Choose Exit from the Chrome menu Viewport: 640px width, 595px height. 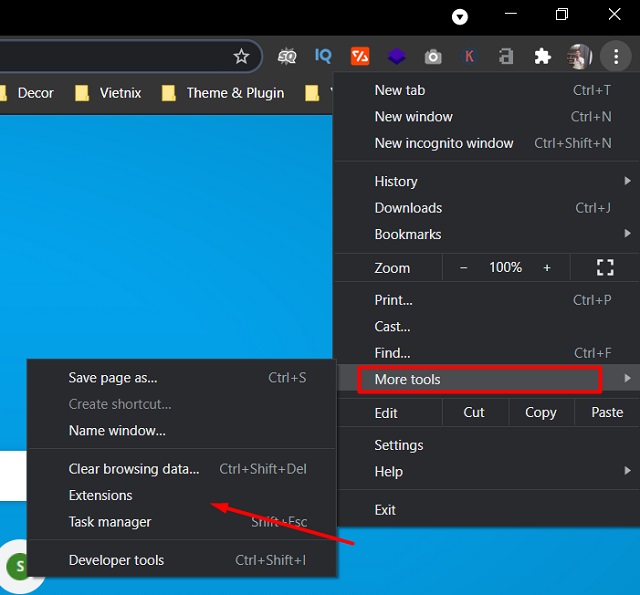(x=487, y=510)
